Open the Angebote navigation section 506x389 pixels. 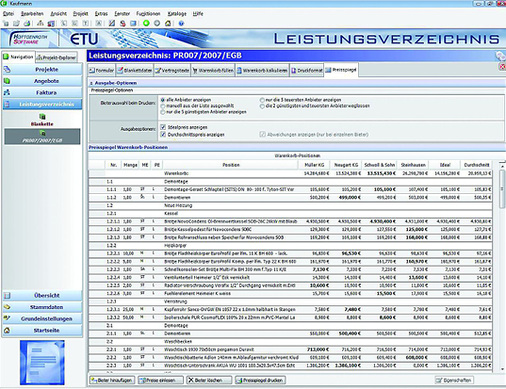[x=42, y=81]
